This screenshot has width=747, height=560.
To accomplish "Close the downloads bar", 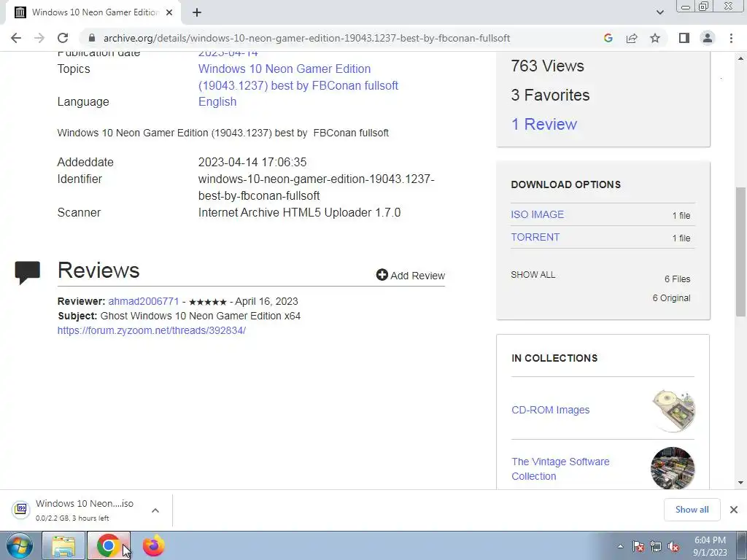I will click(x=734, y=510).
